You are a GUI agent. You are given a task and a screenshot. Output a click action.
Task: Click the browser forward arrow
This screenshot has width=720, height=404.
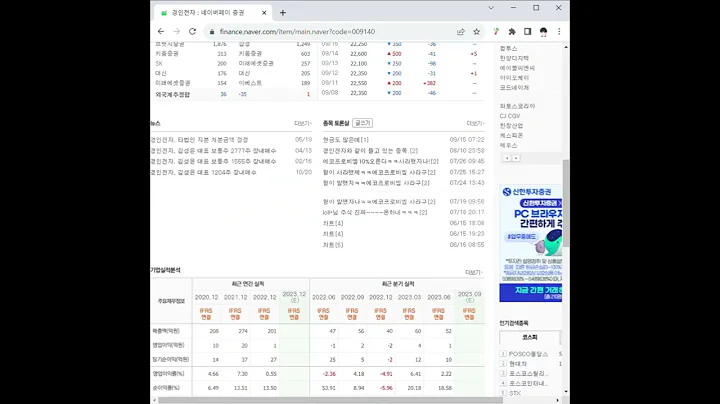(x=176, y=32)
